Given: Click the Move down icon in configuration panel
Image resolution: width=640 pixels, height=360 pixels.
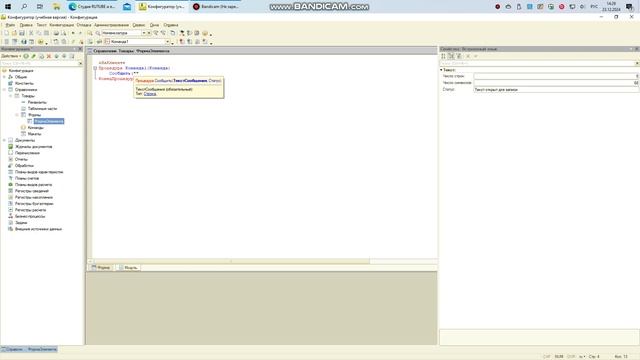Looking at the screenshot, I should pyautogui.click(x=64, y=56).
